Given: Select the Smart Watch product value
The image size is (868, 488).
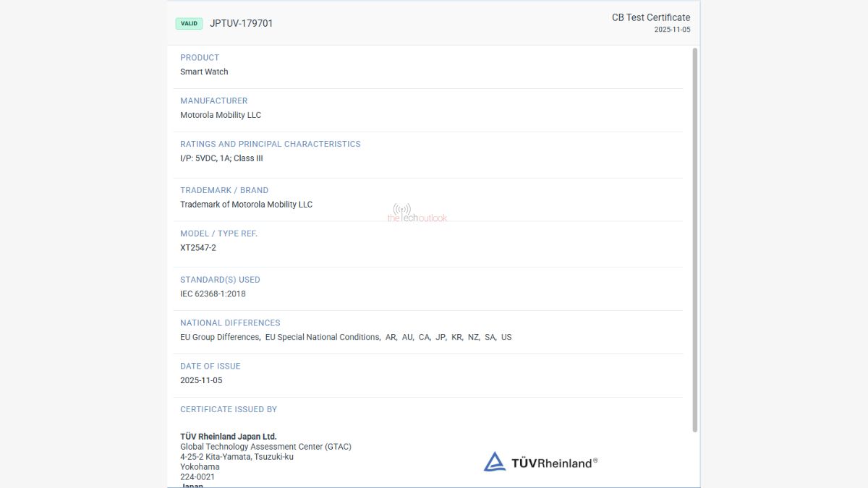Looking at the screenshot, I should pos(204,72).
